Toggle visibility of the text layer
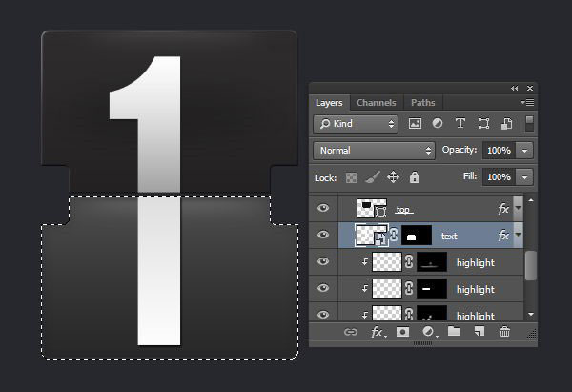The width and height of the screenshot is (572, 392). point(323,235)
